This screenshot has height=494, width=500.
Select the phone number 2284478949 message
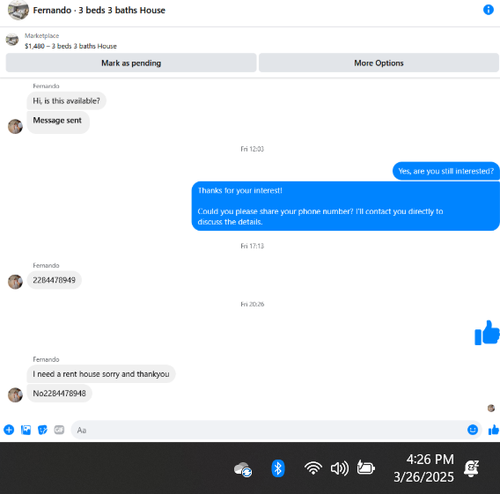click(x=54, y=280)
